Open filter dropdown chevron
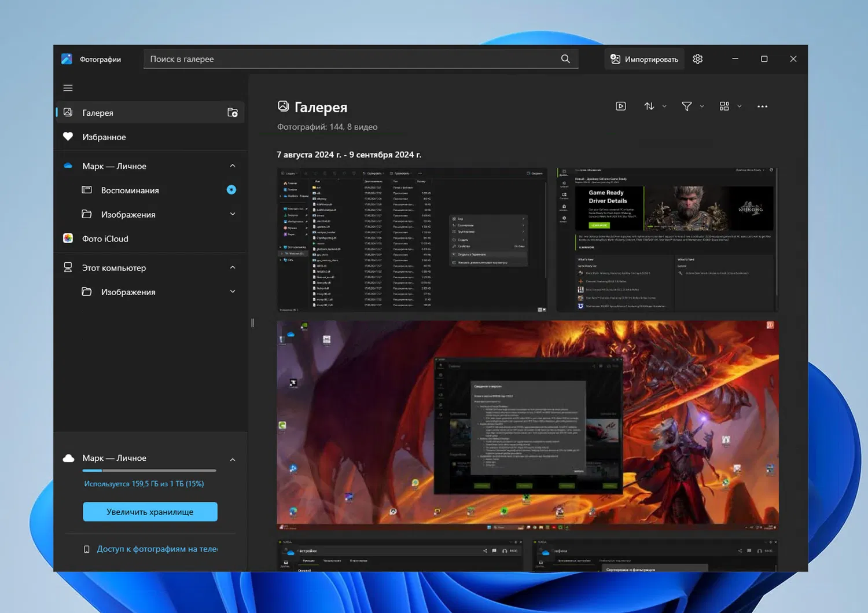This screenshot has width=868, height=613. [702, 107]
